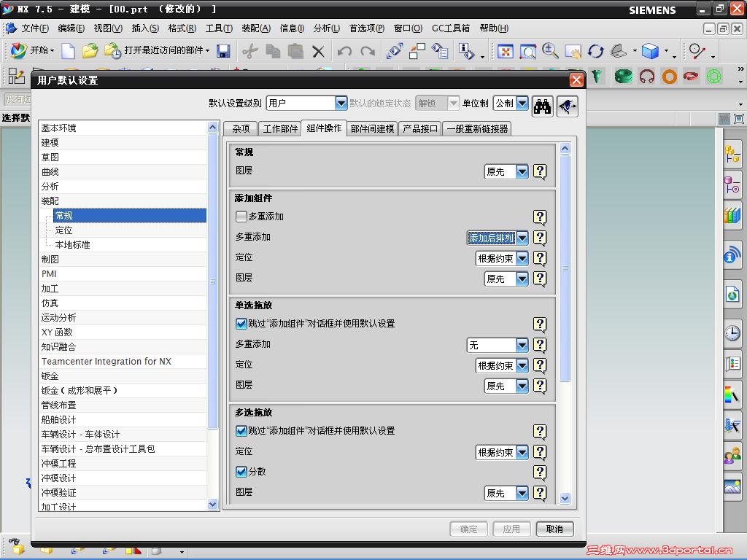
Task: Click the New file icon in toolbar
Action: [68, 50]
